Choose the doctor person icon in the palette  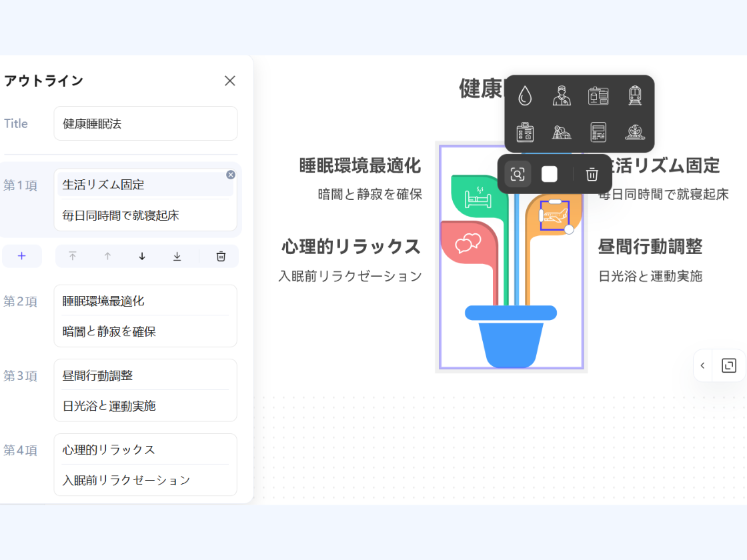(x=562, y=95)
